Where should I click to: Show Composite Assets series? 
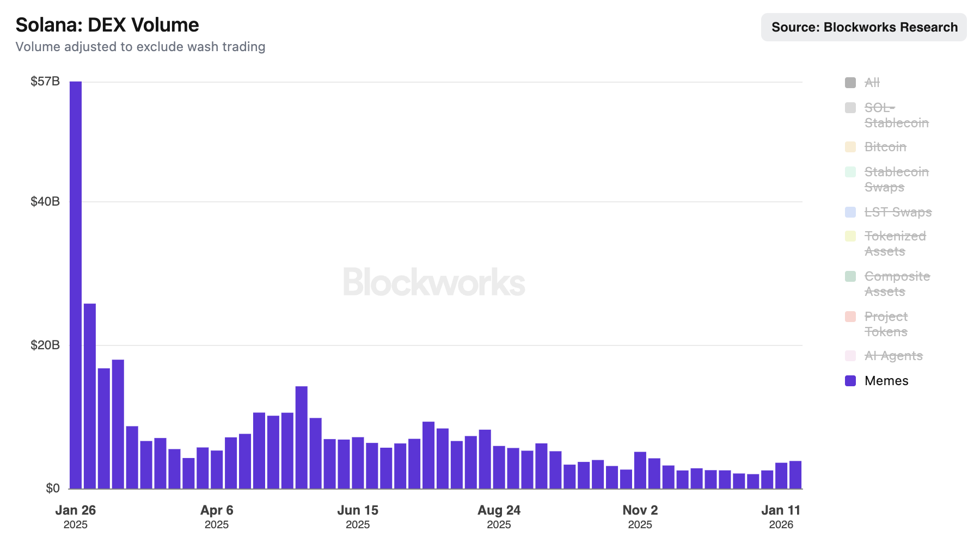[897, 284]
